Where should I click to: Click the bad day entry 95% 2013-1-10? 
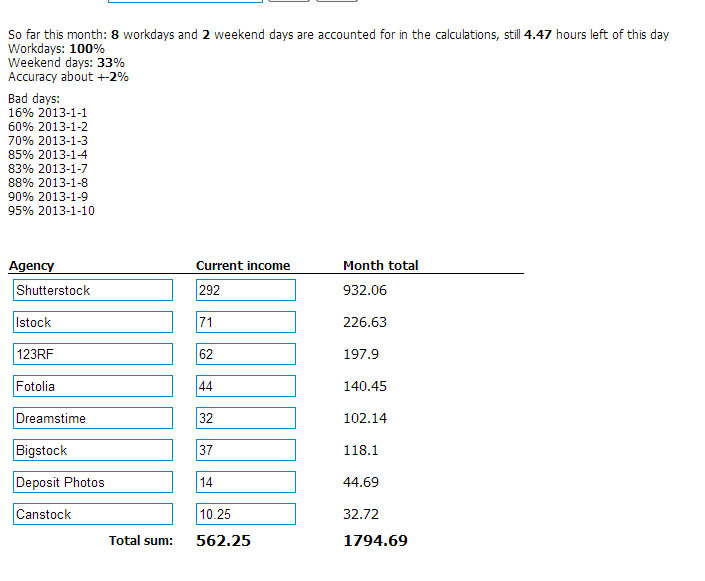51,210
